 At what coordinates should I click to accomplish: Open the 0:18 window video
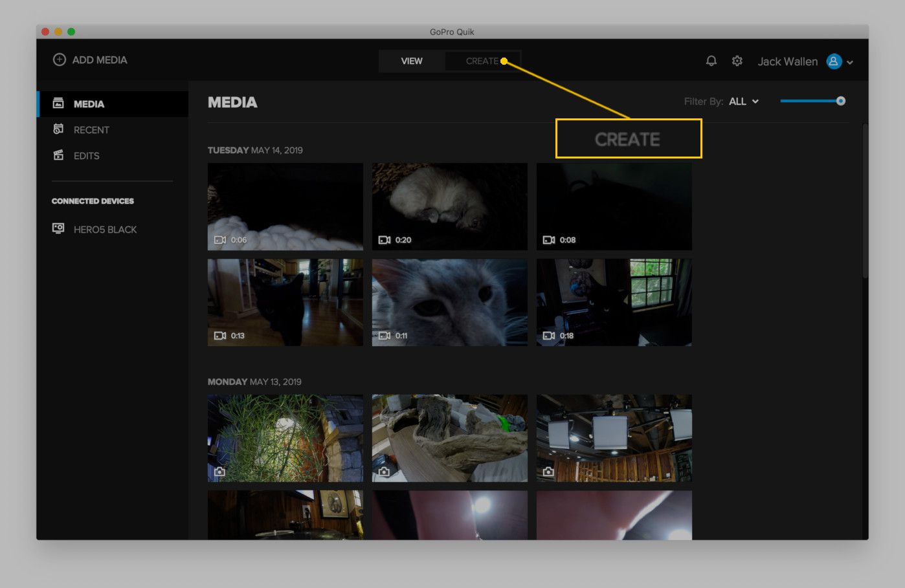[x=614, y=303]
